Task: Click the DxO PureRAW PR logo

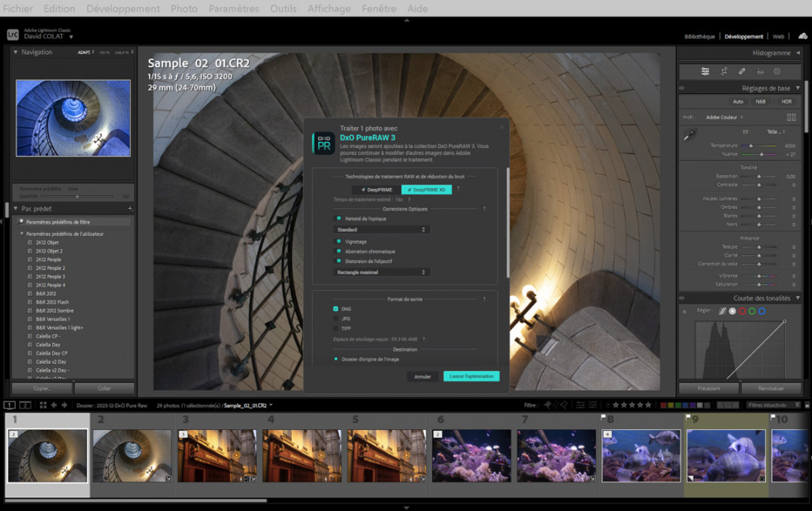Action: pyautogui.click(x=323, y=144)
